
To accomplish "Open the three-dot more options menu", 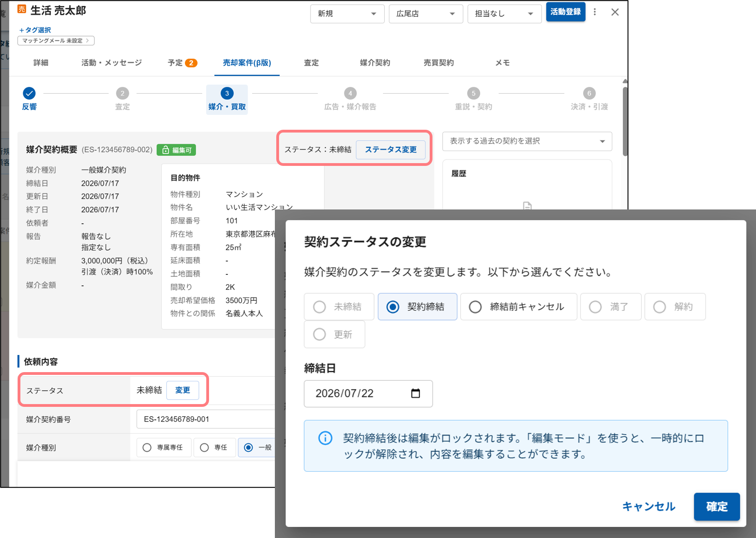I will click(x=595, y=12).
